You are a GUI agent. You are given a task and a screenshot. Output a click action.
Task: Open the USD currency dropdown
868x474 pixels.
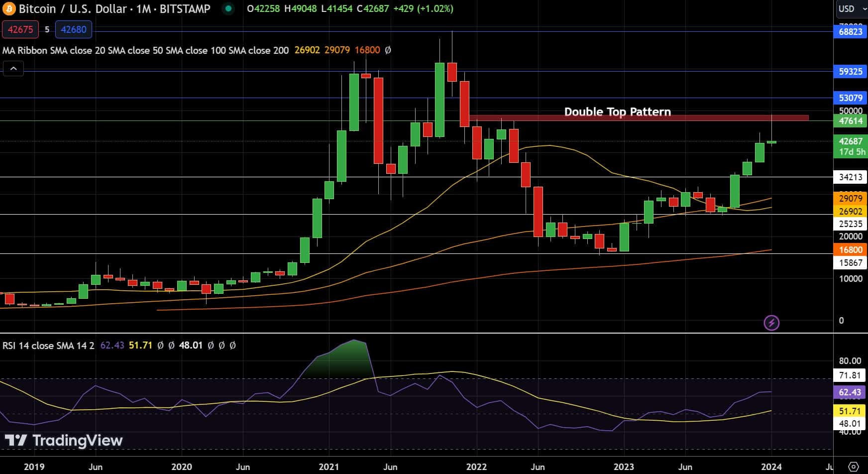852,8
